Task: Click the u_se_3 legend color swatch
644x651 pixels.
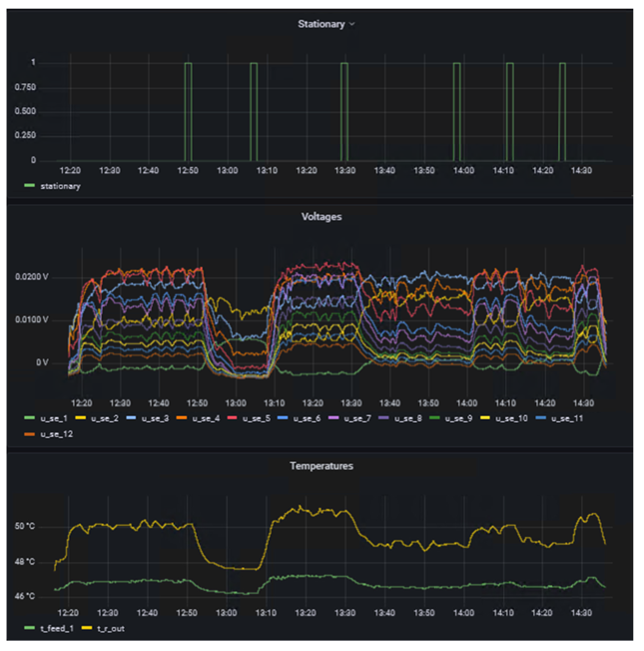Action: click(131, 418)
